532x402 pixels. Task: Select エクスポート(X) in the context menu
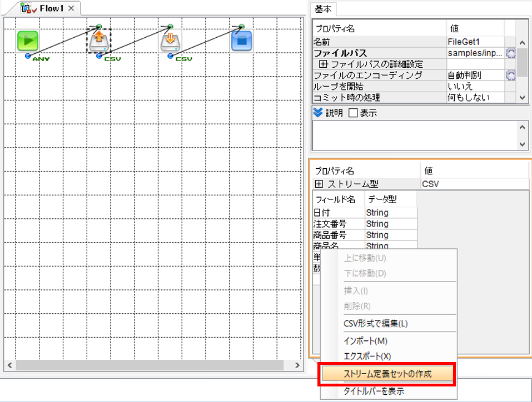coord(367,356)
